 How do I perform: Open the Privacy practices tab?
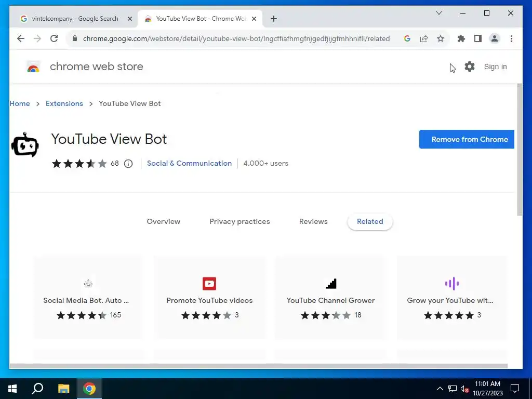[240, 221]
